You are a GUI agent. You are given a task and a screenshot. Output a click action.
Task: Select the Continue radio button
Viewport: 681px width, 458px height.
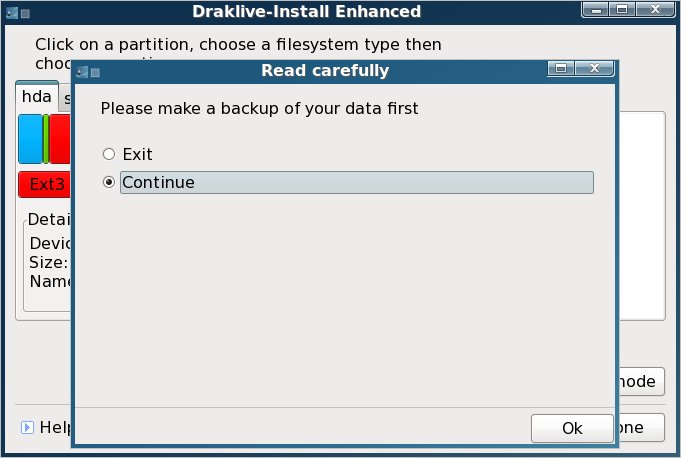click(x=109, y=182)
